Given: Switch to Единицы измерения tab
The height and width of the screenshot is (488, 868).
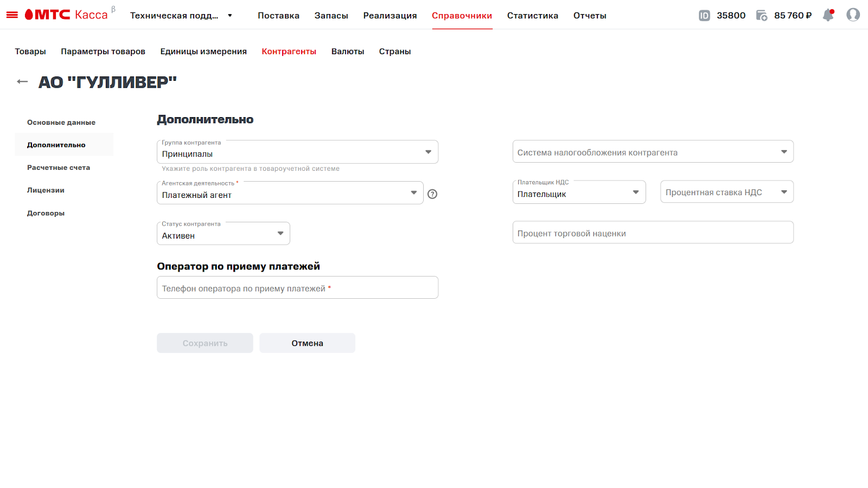Looking at the screenshot, I should [x=203, y=52].
